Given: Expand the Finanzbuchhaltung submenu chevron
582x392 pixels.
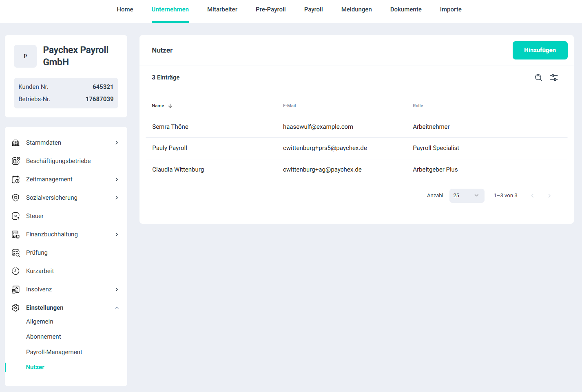Looking at the screenshot, I should point(117,234).
